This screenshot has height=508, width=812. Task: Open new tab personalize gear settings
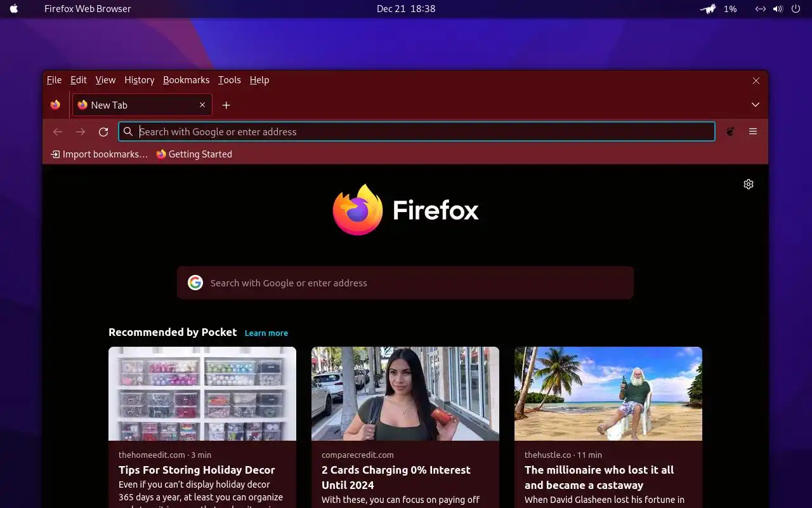749,184
